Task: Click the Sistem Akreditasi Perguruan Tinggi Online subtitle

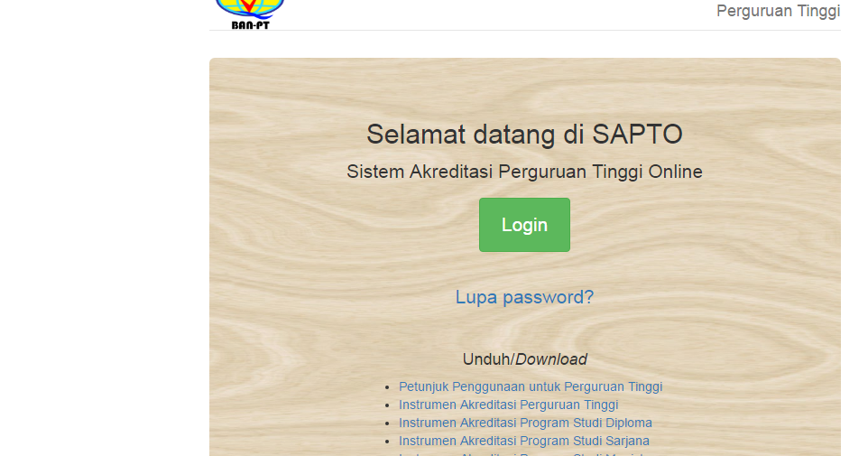Action: 524,172
